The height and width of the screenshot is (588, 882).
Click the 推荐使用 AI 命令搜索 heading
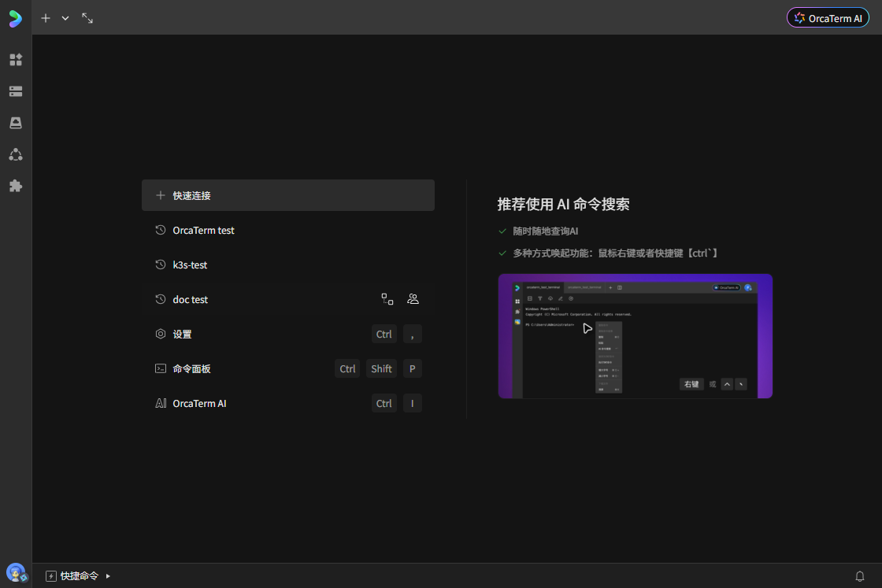click(x=563, y=204)
